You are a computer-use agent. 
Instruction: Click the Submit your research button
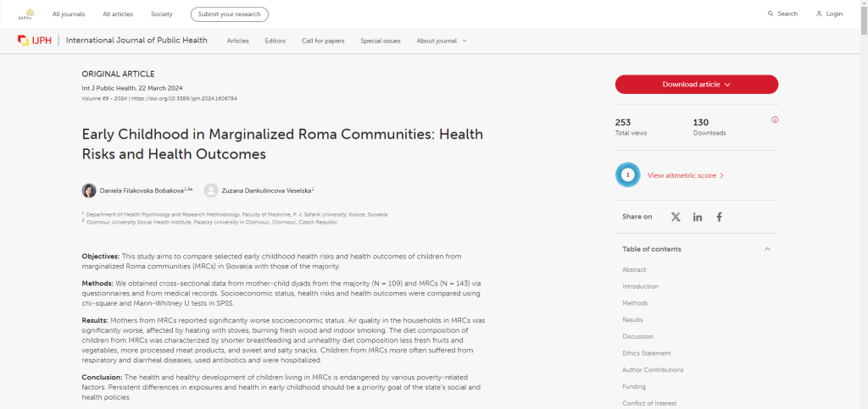point(229,14)
